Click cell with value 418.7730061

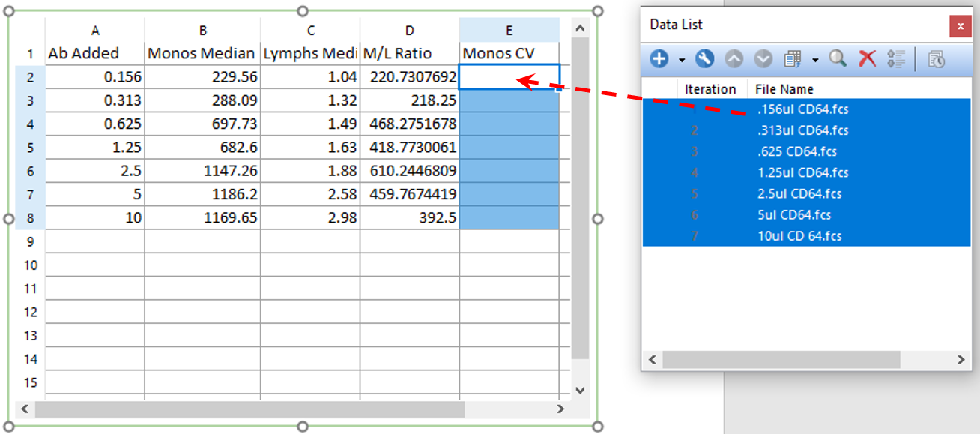[410, 147]
